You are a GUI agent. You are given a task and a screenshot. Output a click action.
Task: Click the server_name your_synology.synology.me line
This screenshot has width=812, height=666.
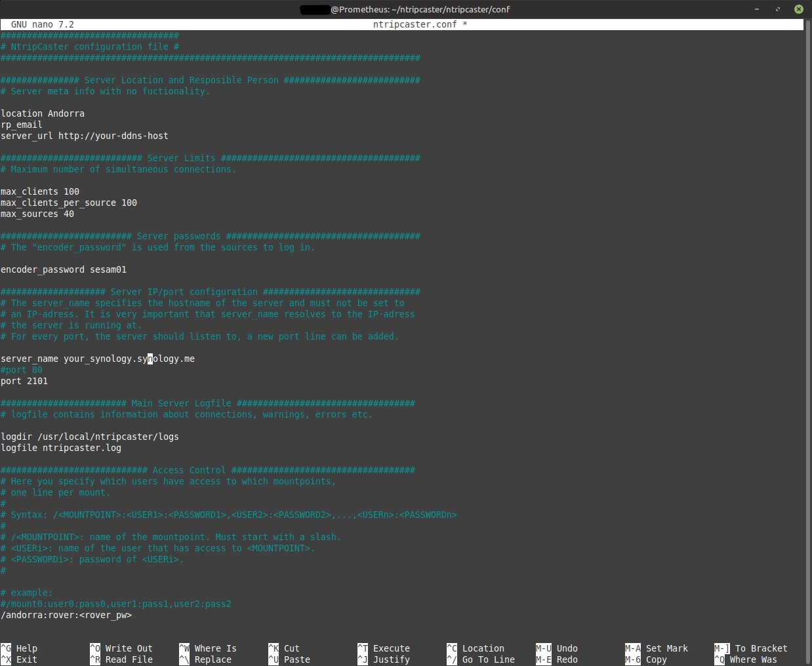pyautogui.click(x=98, y=359)
